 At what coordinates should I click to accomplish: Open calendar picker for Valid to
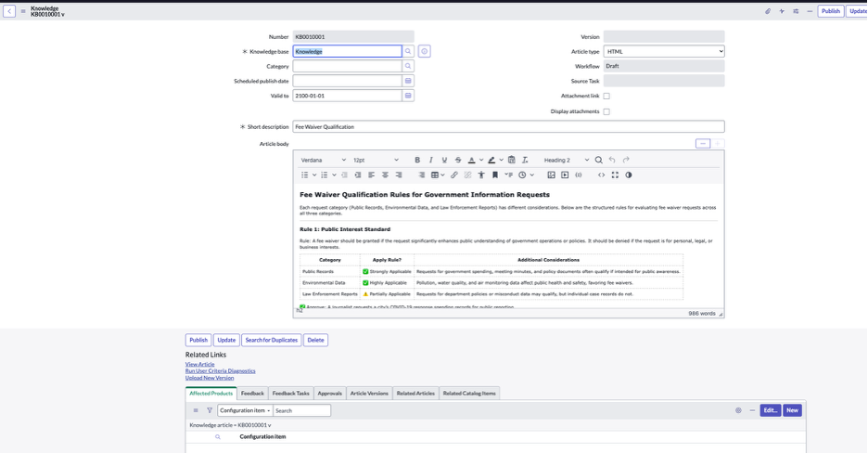[x=408, y=96]
